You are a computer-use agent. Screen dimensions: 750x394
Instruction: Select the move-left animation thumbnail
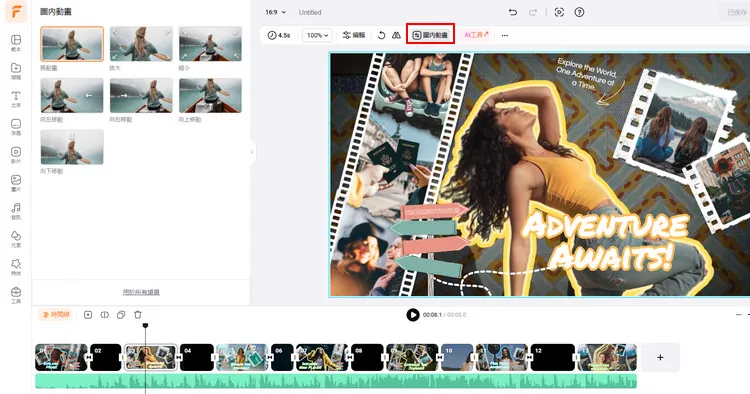[x=72, y=96]
